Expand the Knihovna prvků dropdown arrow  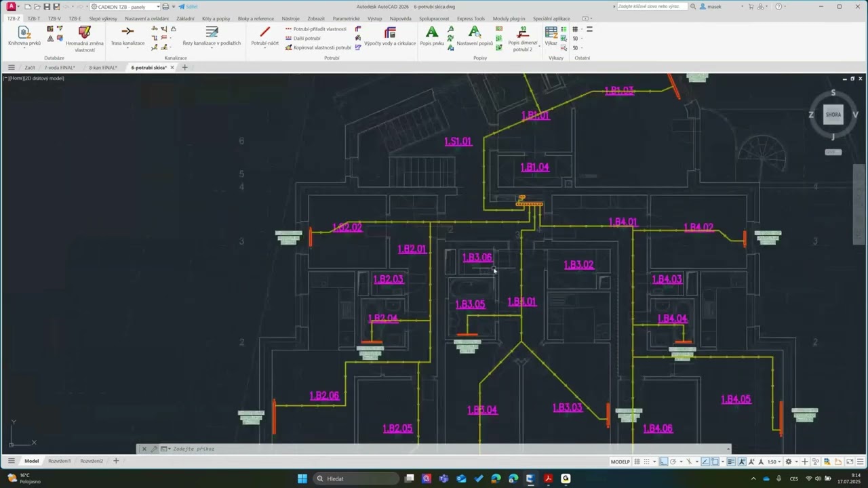(x=24, y=49)
